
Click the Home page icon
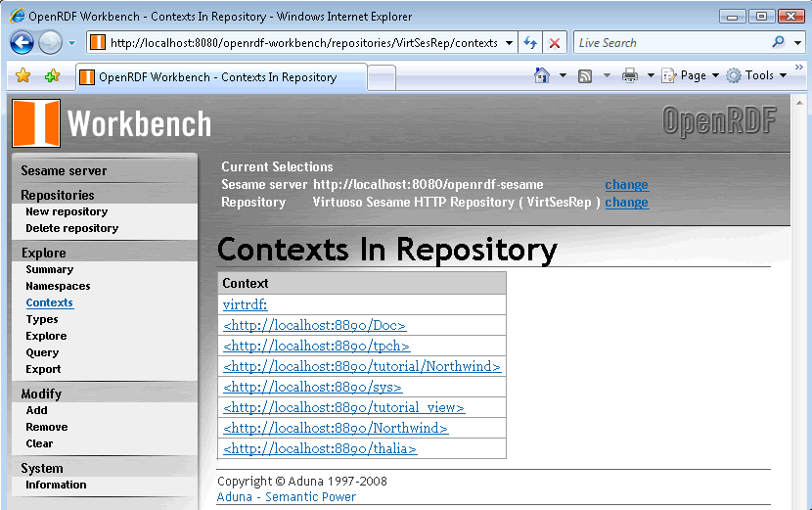(542, 75)
